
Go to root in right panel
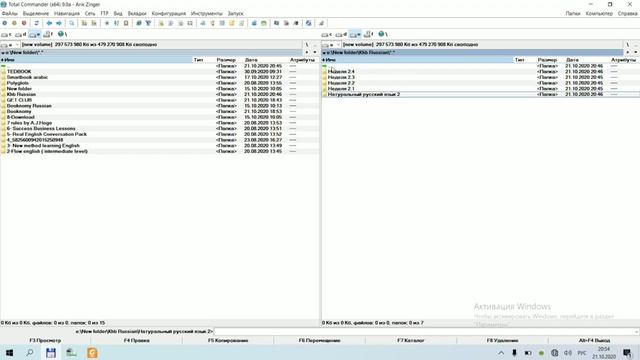coord(628,44)
